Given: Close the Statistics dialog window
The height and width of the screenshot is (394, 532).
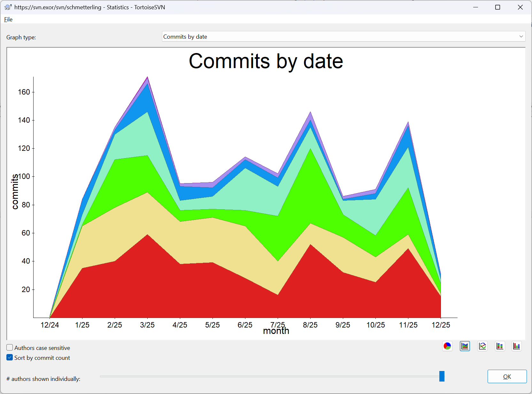Looking at the screenshot, I should (x=520, y=7).
